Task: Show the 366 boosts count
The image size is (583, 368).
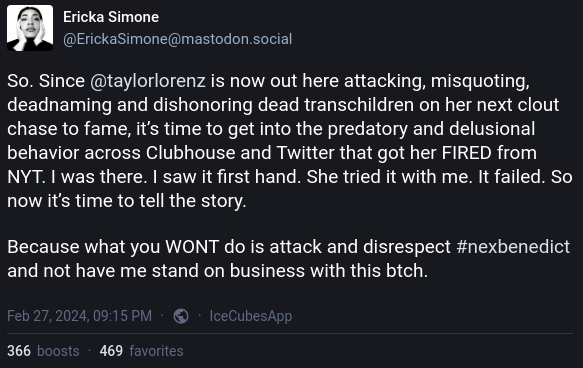Action: pyautogui.click(x=19, y=351)
